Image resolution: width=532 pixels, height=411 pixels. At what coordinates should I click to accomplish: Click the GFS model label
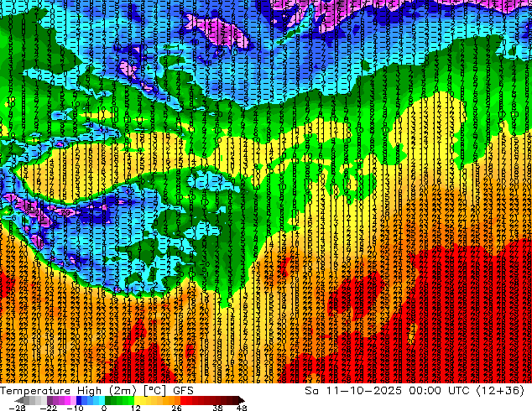click(x=183, y=391)
